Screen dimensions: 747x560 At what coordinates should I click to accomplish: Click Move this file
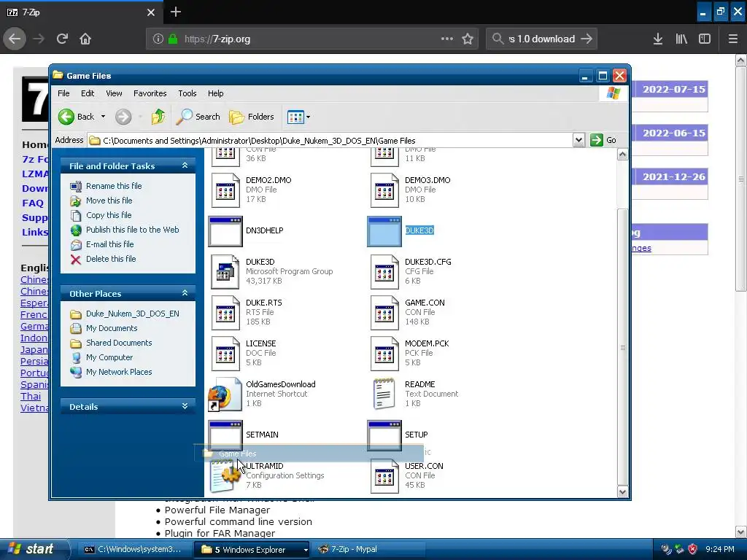pos(109,201)
